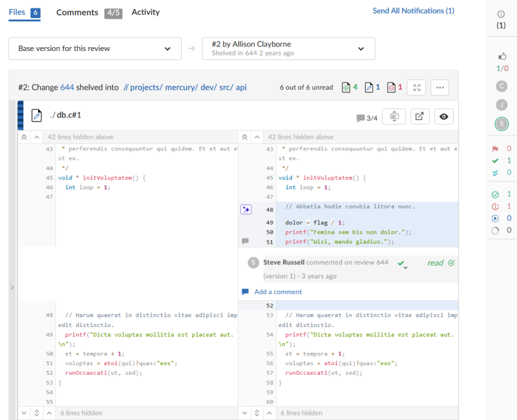The width and height of the screenshot is (517, 420).
Task: Click the blue striped file marker bar beside db.c
Action: (20, 115)
